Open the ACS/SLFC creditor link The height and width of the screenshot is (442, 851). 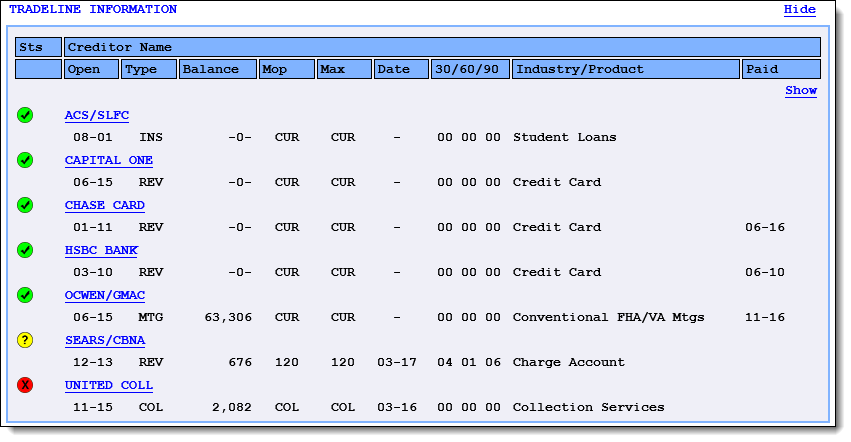97,116
